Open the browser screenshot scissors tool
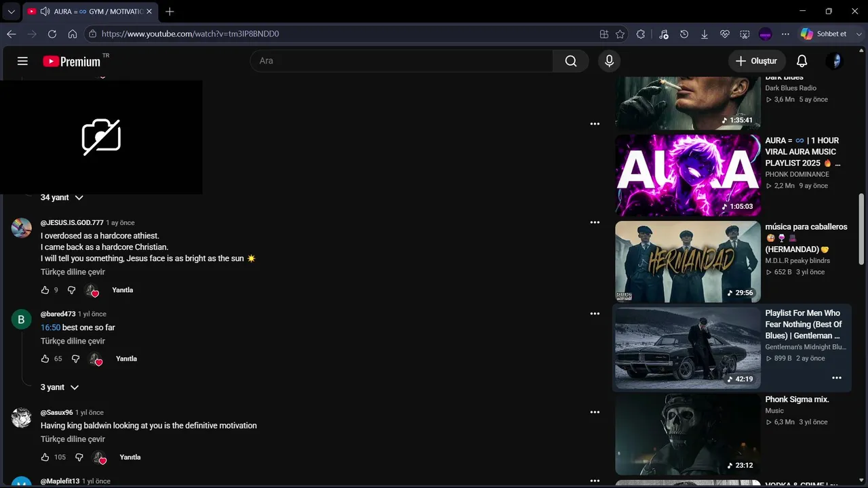This screenshot has width=868, height=488. click(x=745, y=34)
